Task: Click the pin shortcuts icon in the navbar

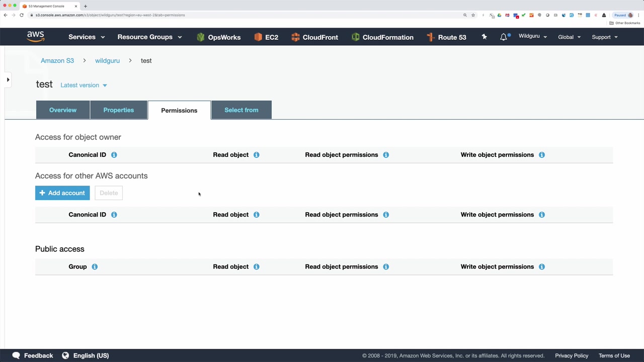Action: (484, 37)
